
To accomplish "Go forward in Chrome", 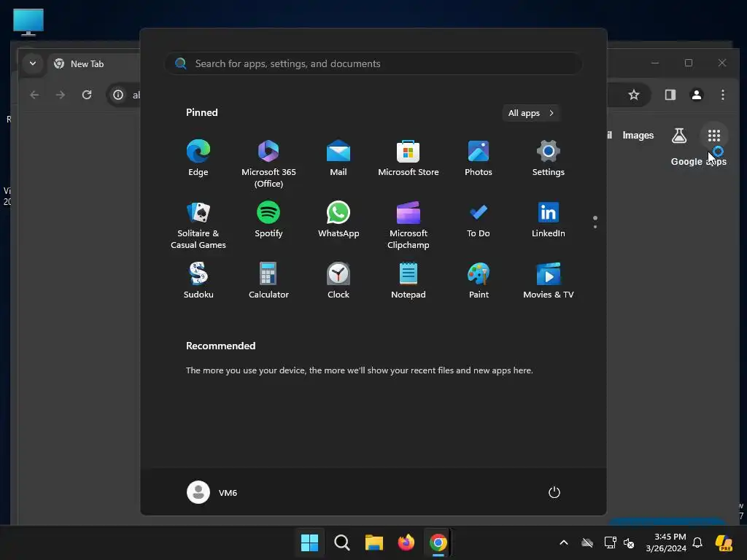I will (60, 95).
